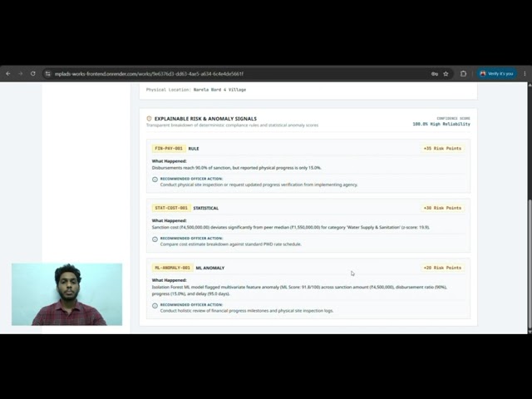This screenshot has height=399, width=532.
Task: Click the Sanction cost deviates from peer median text
Action: pyautogui.click(x=291, y=227)
